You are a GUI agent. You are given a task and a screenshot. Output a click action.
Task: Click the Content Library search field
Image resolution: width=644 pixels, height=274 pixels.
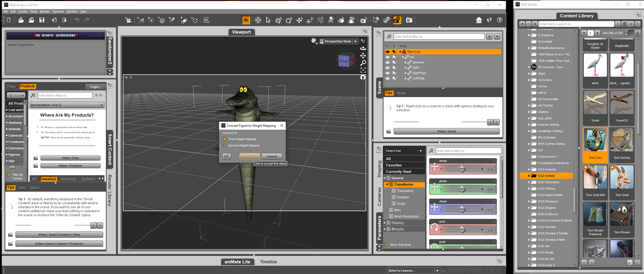coord(576,24)
